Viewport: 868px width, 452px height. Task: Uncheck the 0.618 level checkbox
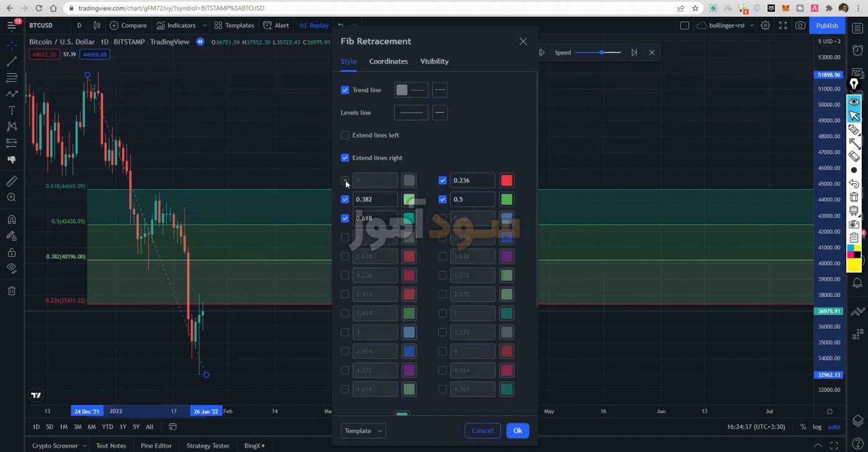tap(345, 218)
